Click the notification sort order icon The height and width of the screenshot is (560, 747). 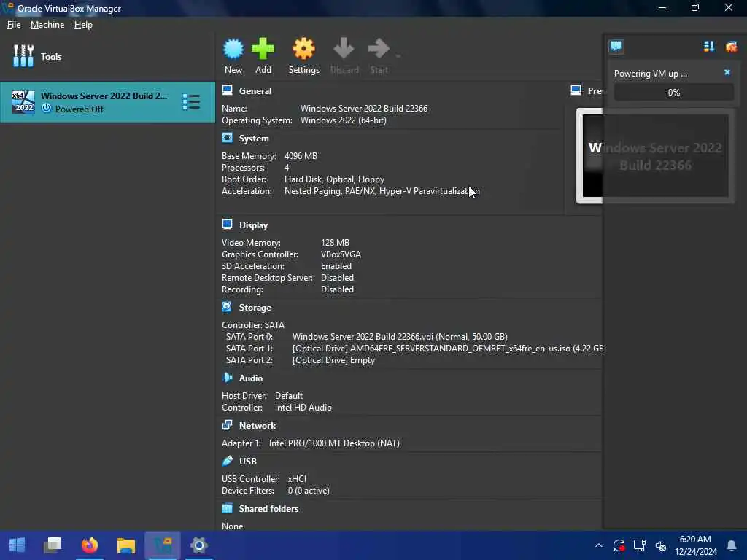709,46
